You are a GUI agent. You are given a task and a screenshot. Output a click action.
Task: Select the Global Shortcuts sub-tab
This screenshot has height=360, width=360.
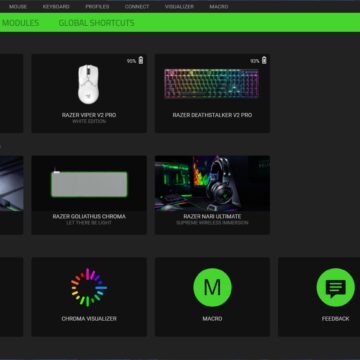tap(96, 23)
